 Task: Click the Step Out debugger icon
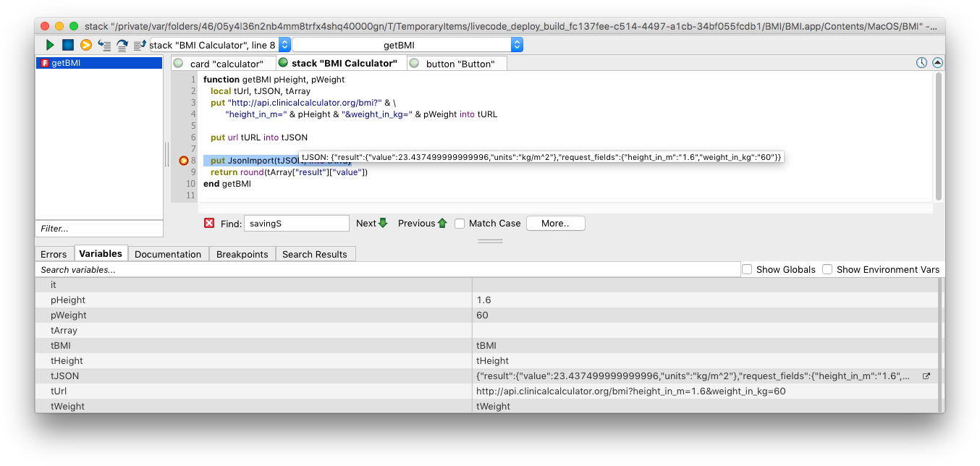pyautogui.click(x=140, y=45)
